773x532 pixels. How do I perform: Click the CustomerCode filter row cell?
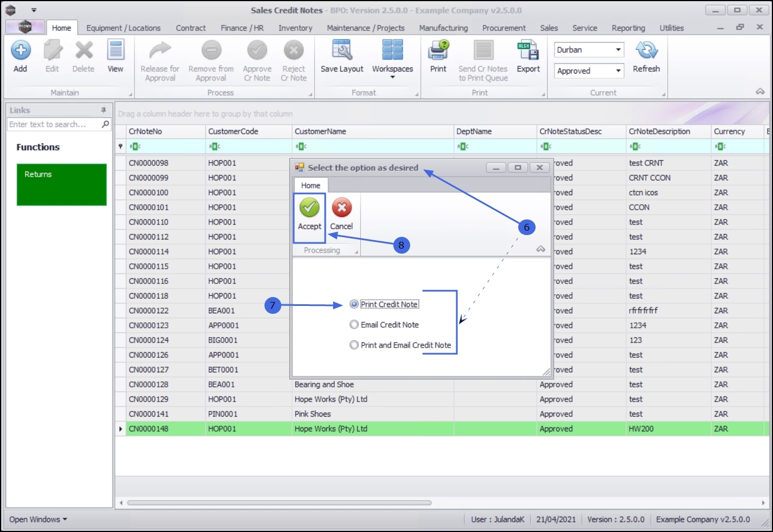[x=249, y=147]
